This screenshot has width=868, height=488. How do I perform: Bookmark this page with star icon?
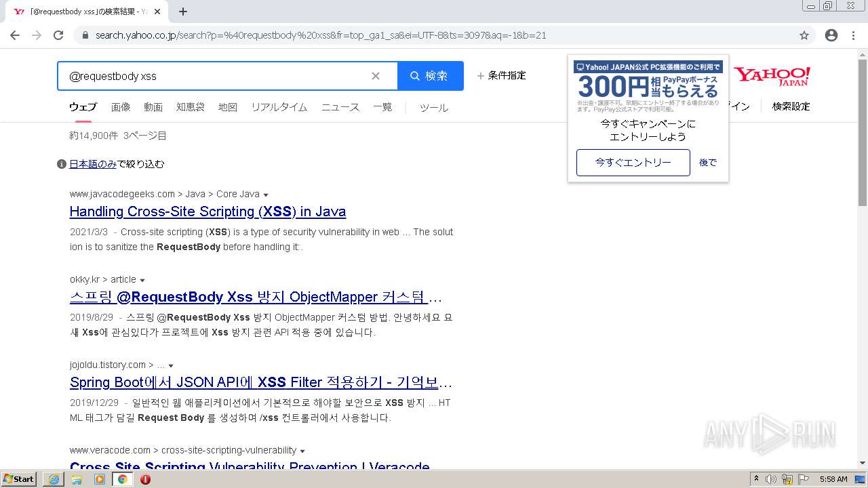point(804,35)
